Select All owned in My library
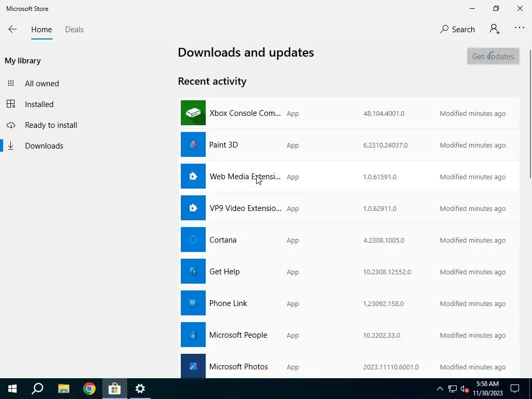This screenshot has width=532, height=399. pos(42,84)
